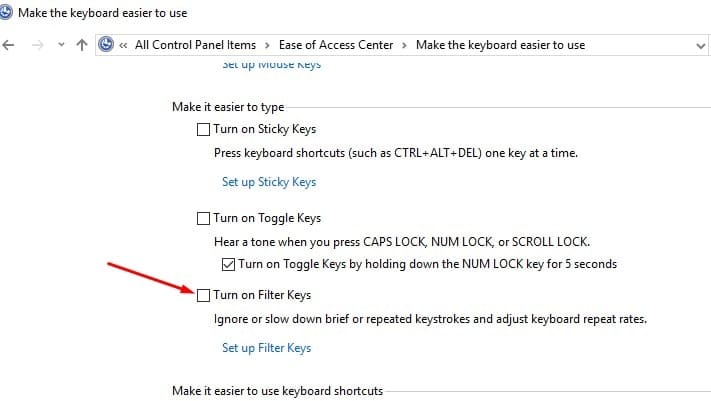Open All Control Panel Items breadcrumb
The height and width of the screenshot is (401, 711).
pyautogui.click(x=195, y=45)
